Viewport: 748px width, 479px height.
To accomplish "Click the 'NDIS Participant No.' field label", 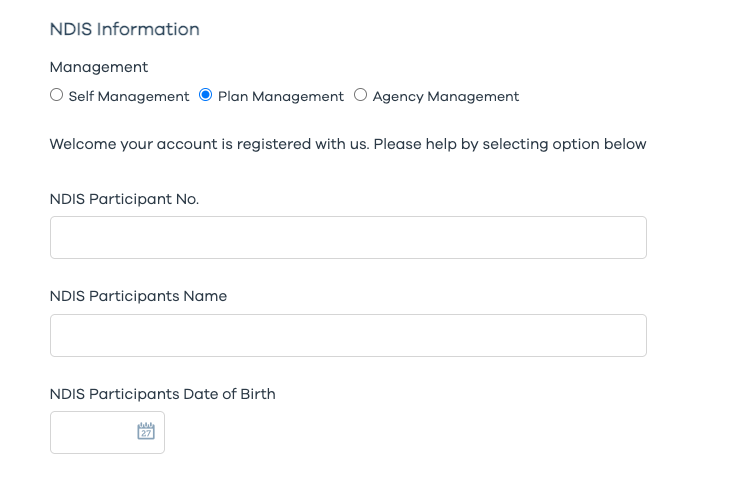I will pos(124,199).
